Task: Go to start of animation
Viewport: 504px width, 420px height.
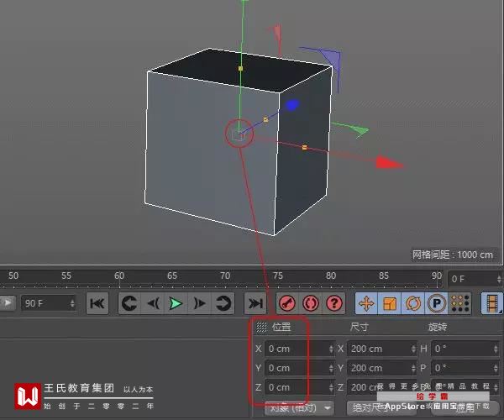Action: (97, 303)
